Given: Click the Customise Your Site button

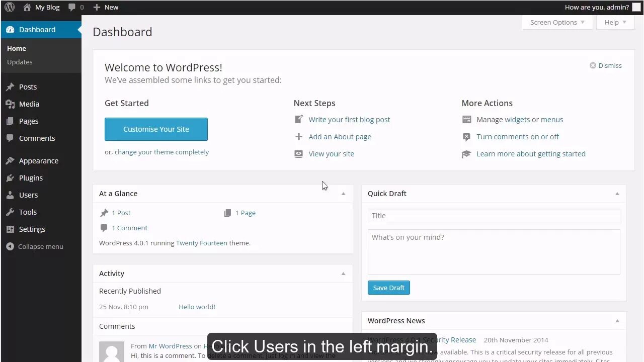Looking at the screenshot, I should 156,129.
